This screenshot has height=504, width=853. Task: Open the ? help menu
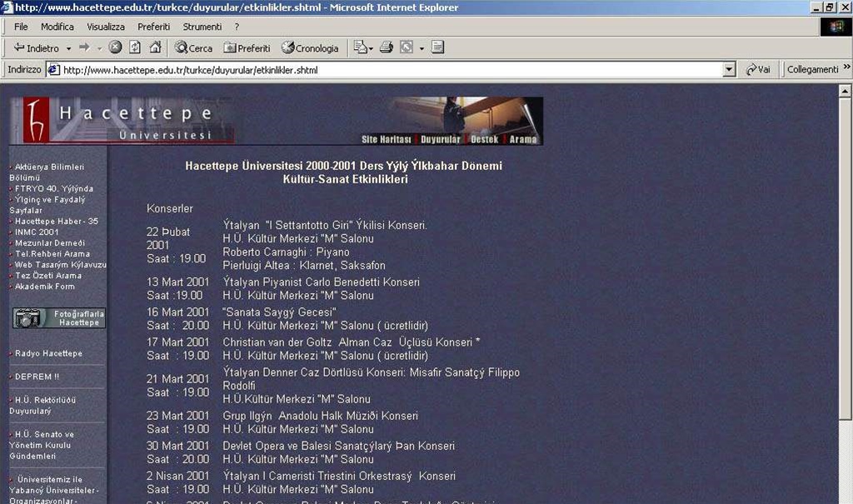[x=237, y=27]
